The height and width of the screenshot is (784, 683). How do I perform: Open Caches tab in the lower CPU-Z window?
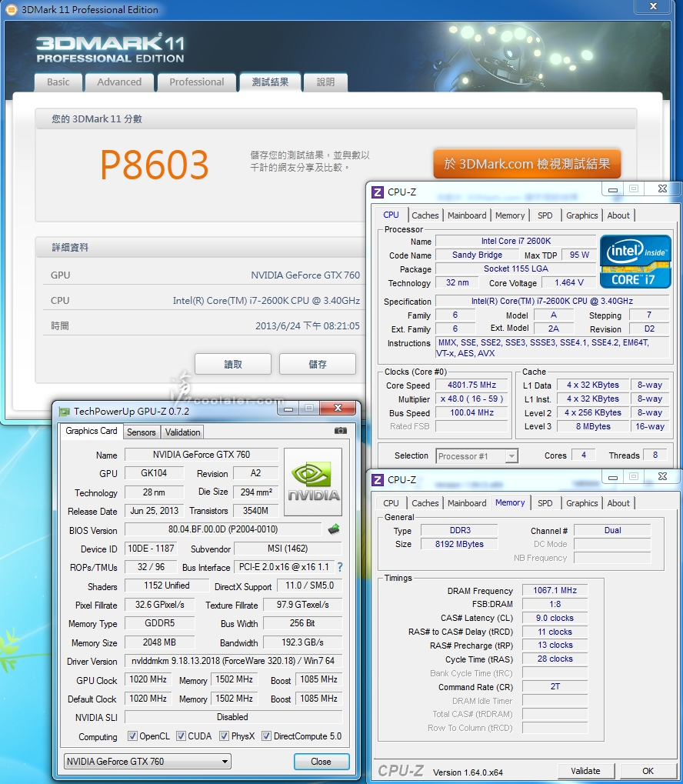[x=425, y=503]
